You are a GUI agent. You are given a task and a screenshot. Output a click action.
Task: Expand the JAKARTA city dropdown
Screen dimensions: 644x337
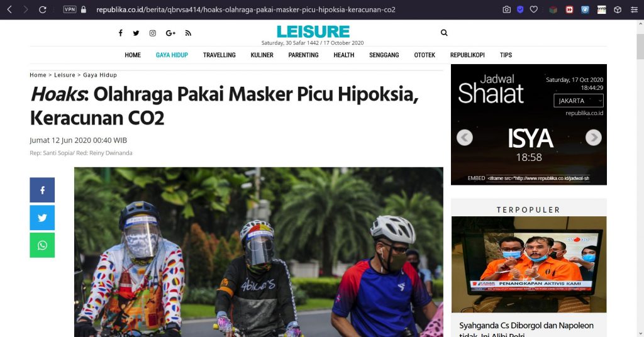click(x=579, y=101)
